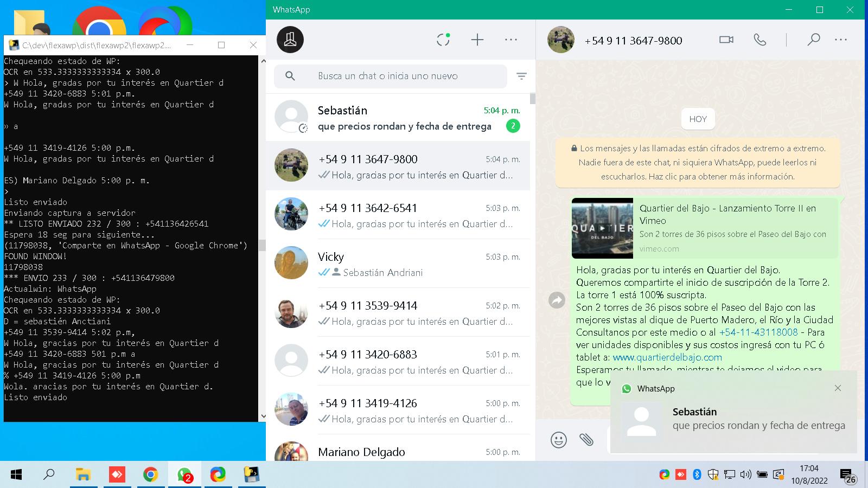Screen dimensions: 868x488
Task: Click the HOY date chip
Action: pos(698,119)
